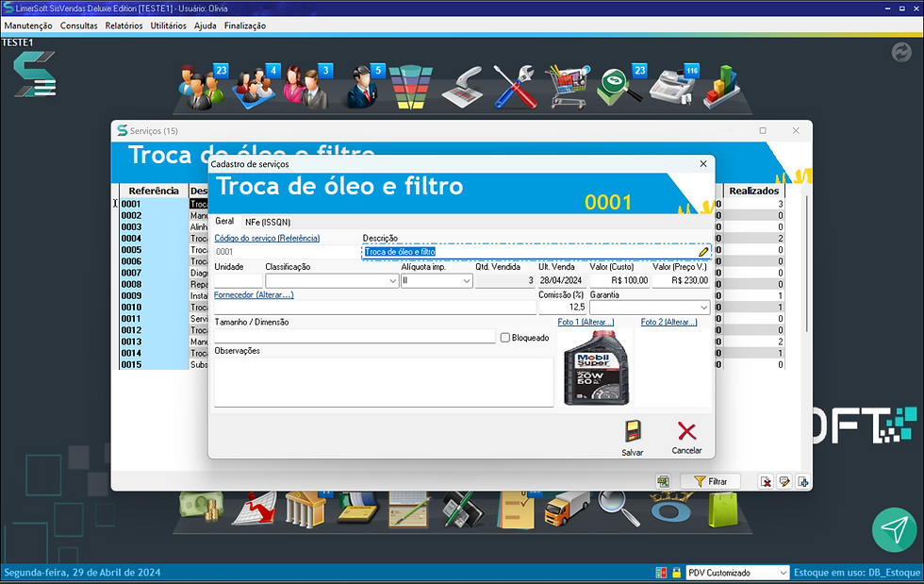The height and width of the screenshot is (584, 924).
Task: Click the Realizados column header
Action: (x=753, y=192)
